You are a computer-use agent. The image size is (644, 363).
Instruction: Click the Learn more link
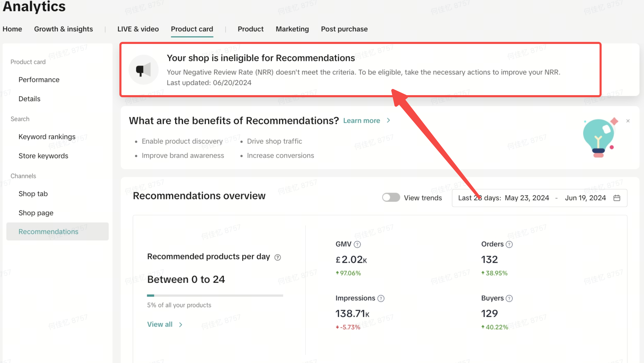pos(361,121)
